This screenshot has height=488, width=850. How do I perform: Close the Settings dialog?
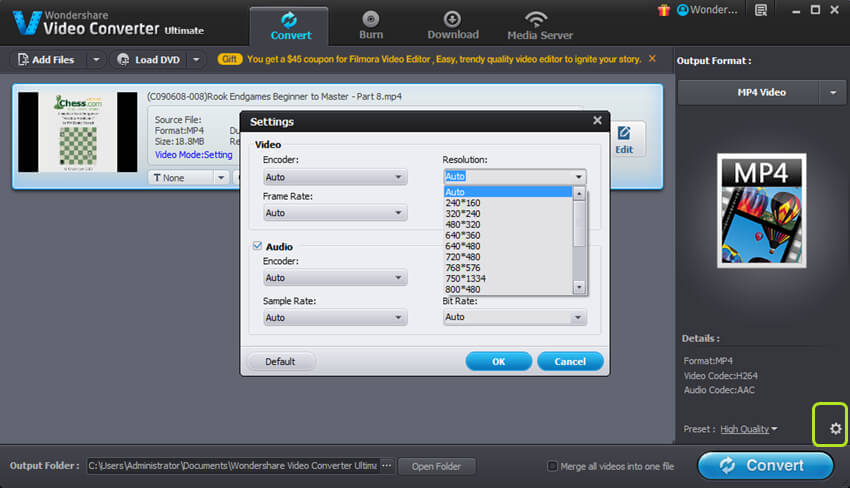(597, 120)
